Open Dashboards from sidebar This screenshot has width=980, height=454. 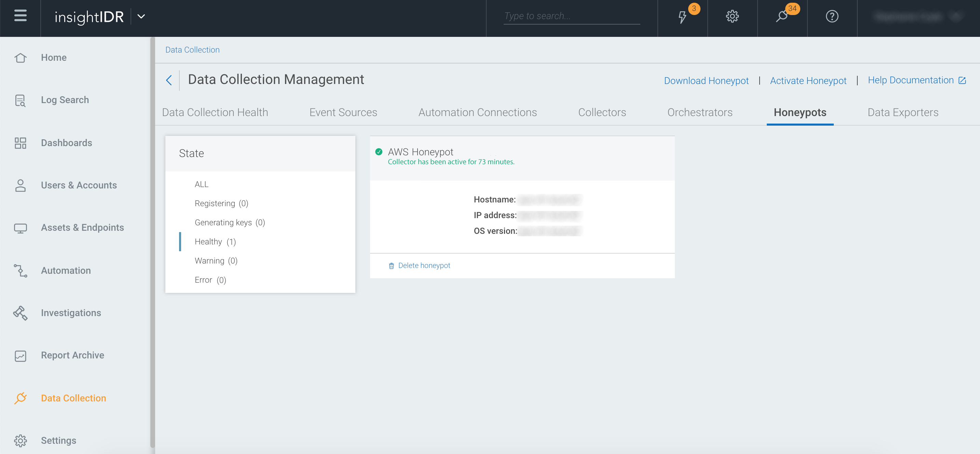67,143
